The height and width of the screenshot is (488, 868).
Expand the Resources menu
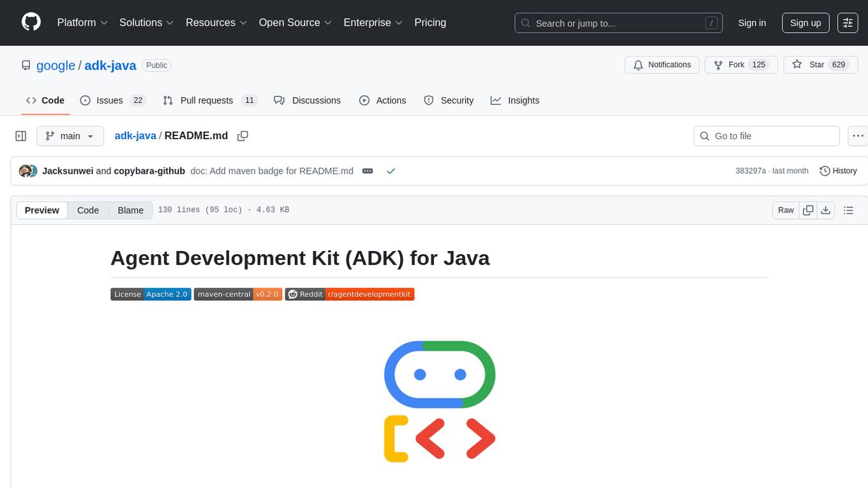(216, 22)
